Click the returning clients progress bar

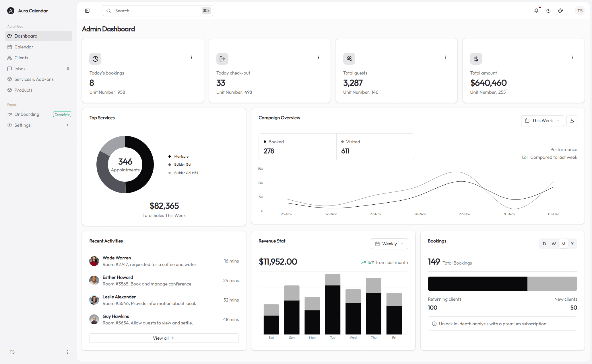tap(477, 284)
